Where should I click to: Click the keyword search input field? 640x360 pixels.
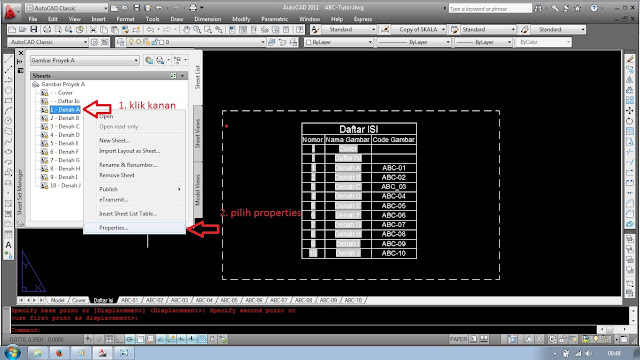click(490, 8)
